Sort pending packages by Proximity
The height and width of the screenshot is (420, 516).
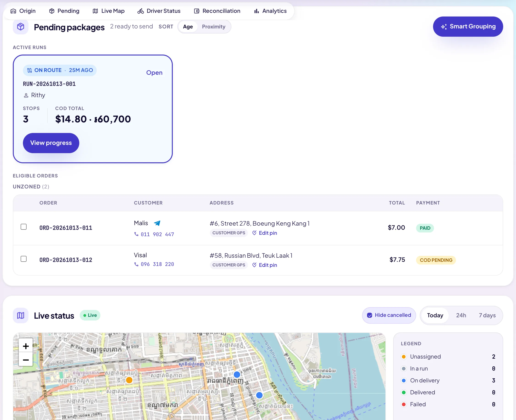214,27
